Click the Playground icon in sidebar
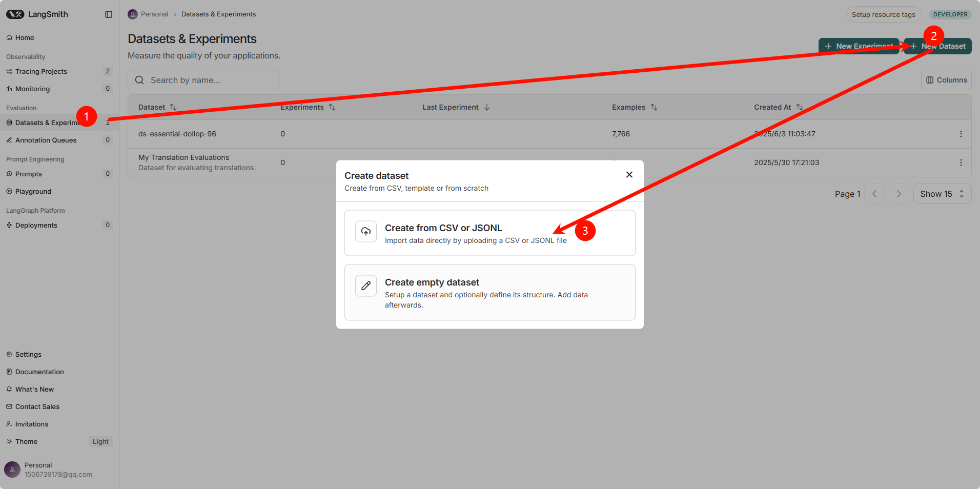This screenshot has height=489, width=980. coord(9,191)
